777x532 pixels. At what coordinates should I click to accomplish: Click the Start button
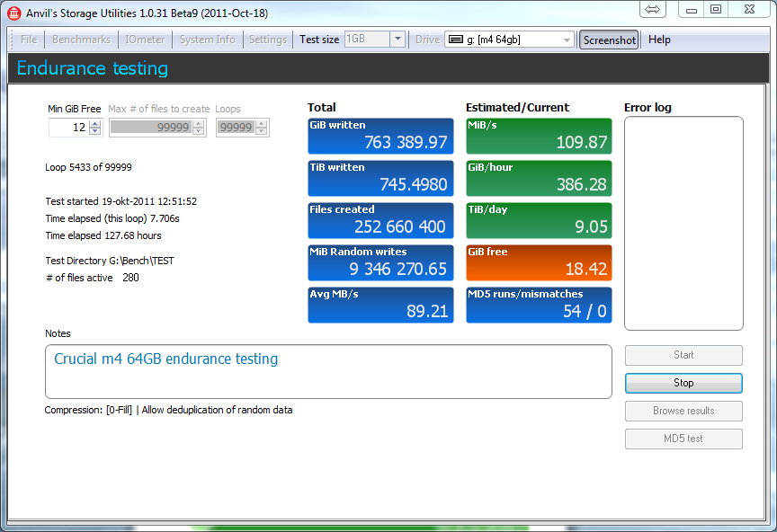click(683, 355)
